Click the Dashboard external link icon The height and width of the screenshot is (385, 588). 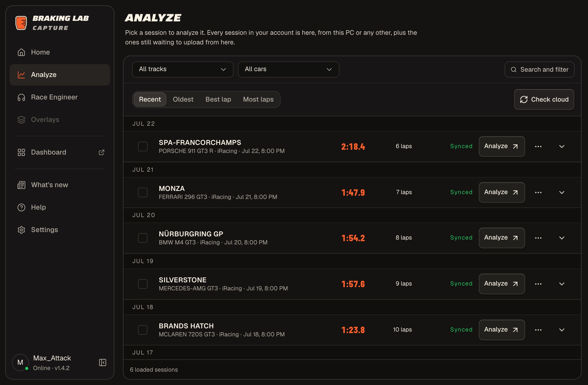(102, 152)
